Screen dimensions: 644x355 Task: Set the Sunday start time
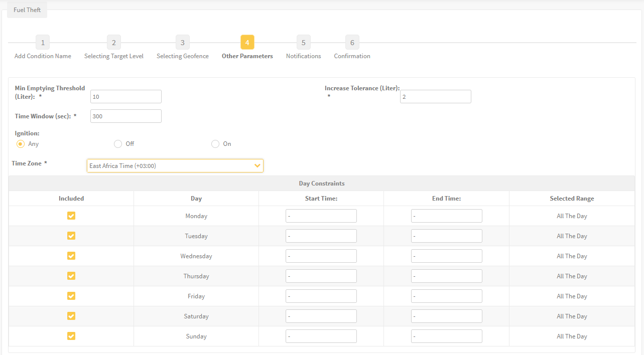[321, 336]
